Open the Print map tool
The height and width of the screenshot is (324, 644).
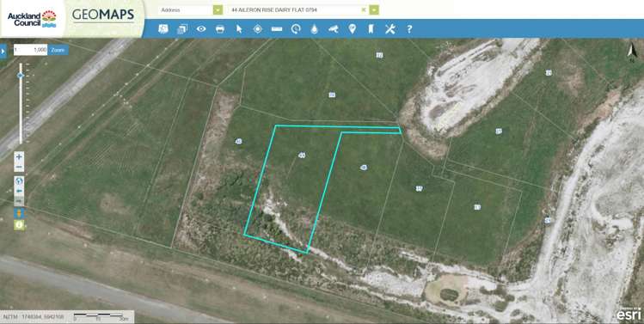(220, 28)
